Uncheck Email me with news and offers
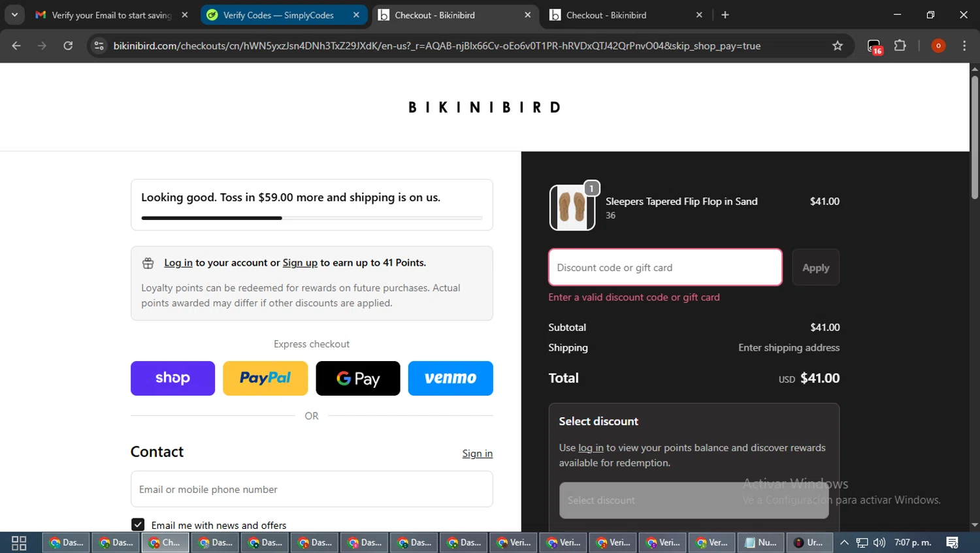 [x=138, y=525]
